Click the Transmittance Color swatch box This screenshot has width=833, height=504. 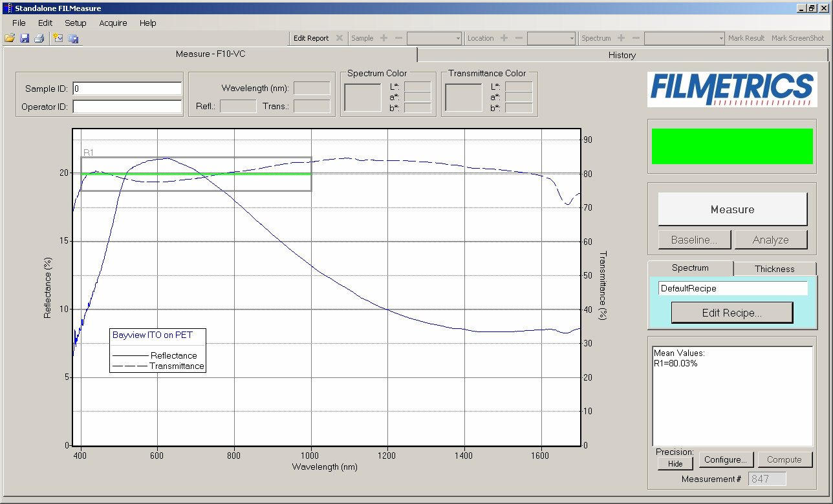click(464, 98)
